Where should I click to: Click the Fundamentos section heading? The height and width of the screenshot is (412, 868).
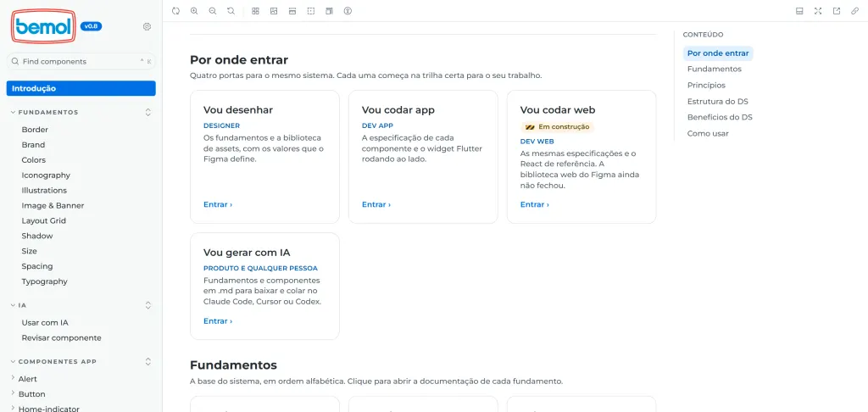pos(233,365)
